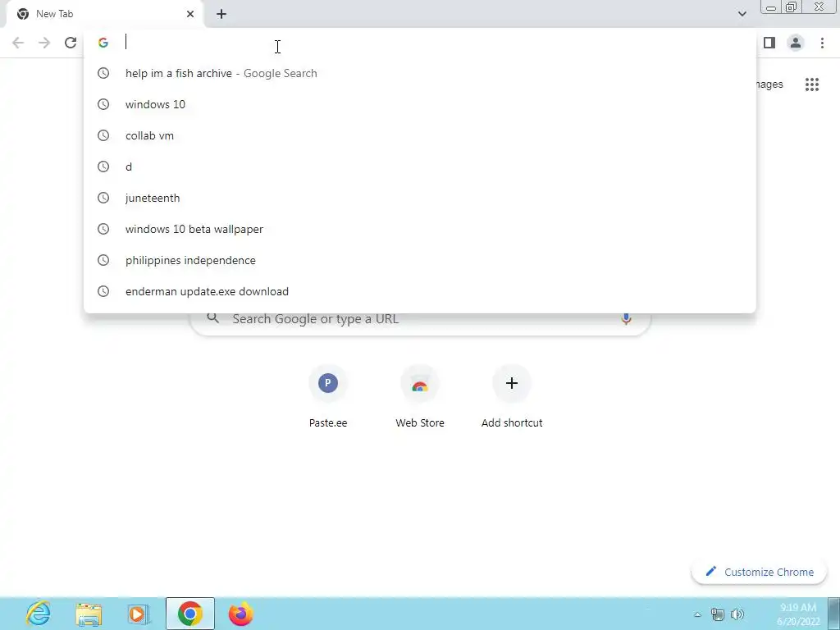Click the Customize Chrome button
Image resolution: width=840 pixels, height=630 pixels.
759,572
